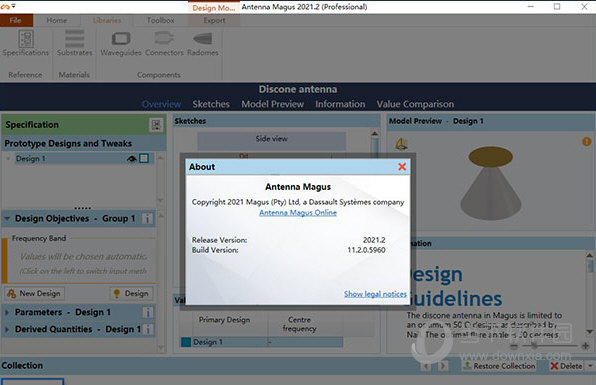Open the Specifications reference icon
The width and height of the screenshot is (596, 385).
(26, 43)
